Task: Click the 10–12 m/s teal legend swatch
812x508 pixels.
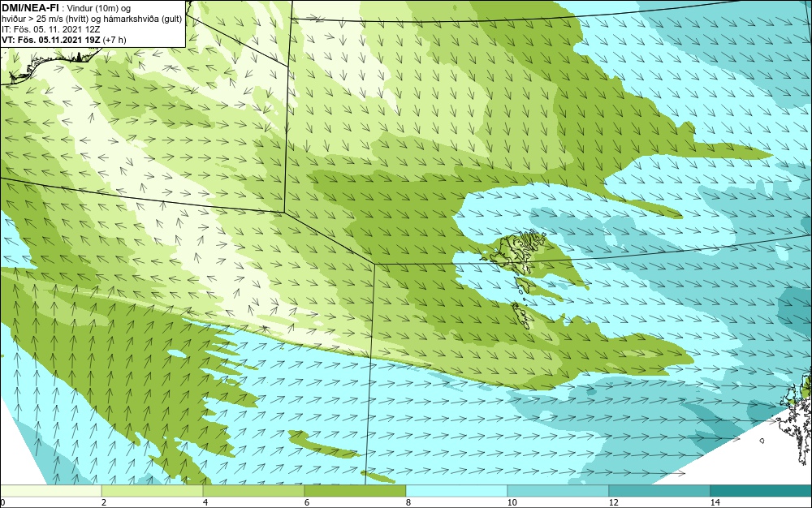Action: click(x=559, y=490)
